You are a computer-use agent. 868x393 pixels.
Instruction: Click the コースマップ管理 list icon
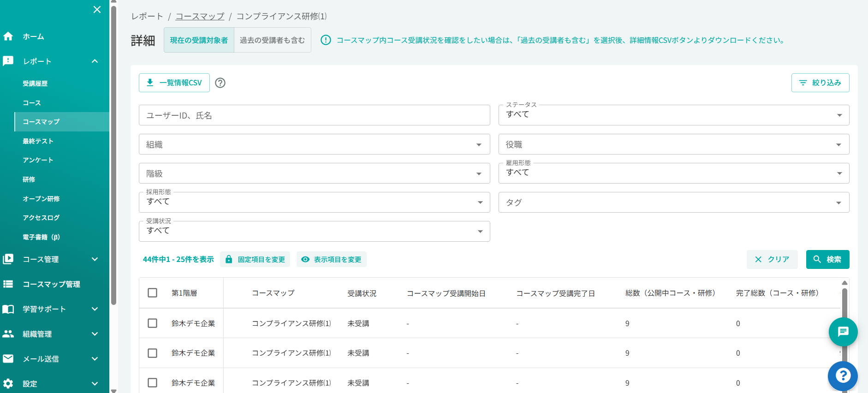click(8, 284)
